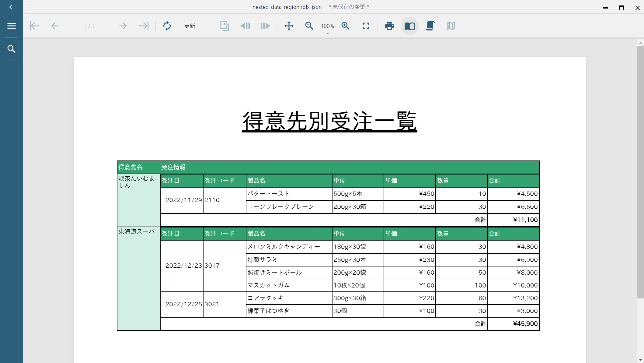This screenshot has height=363, width=644.
Task: Enable the move/pan tool
Action: (x=289, y=26)
